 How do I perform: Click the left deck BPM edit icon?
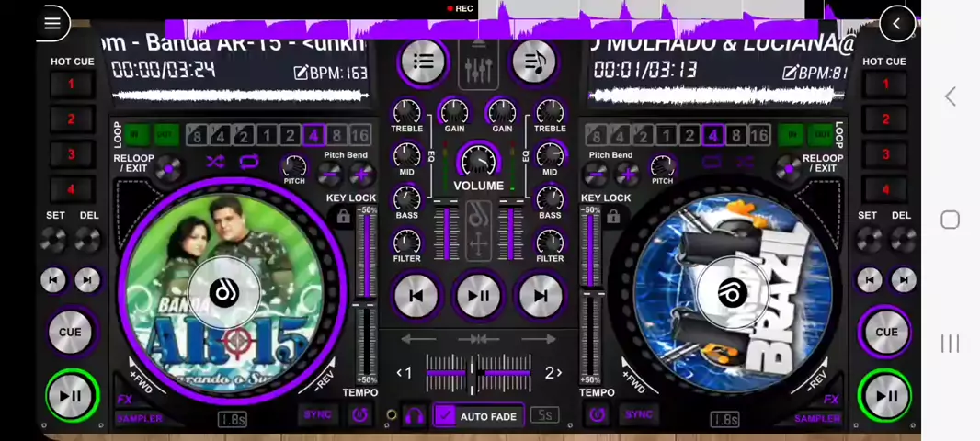click(301, 73)
